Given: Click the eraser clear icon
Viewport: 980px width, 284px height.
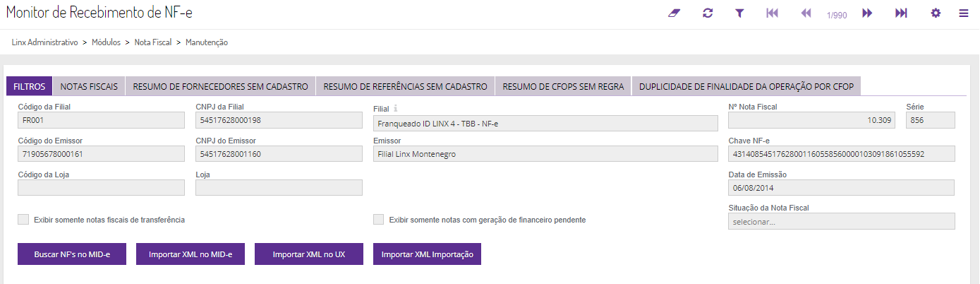Looking at the screenshot, I should [x=672, y=13].
